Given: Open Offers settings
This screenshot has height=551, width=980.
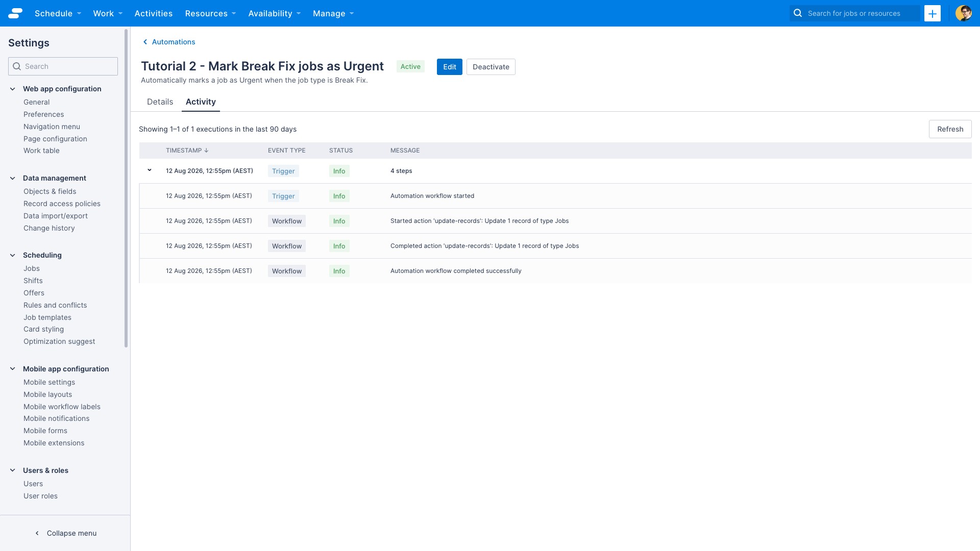Looking at the screenshot, I should coord(34,293).
